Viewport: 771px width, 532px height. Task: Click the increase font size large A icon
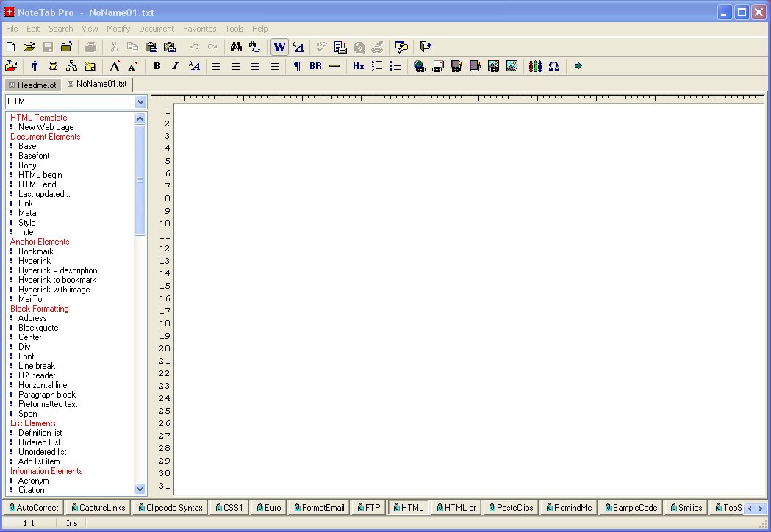pyautogui.click(x=115, y=66)
